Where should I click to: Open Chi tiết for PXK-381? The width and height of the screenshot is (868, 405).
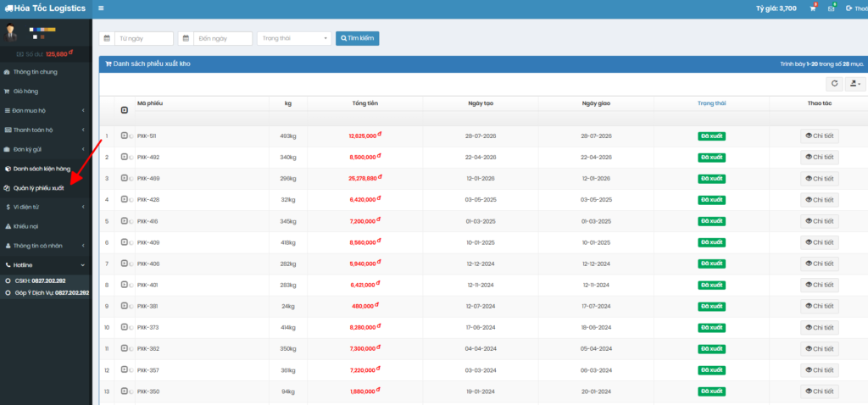pos(820,307)
